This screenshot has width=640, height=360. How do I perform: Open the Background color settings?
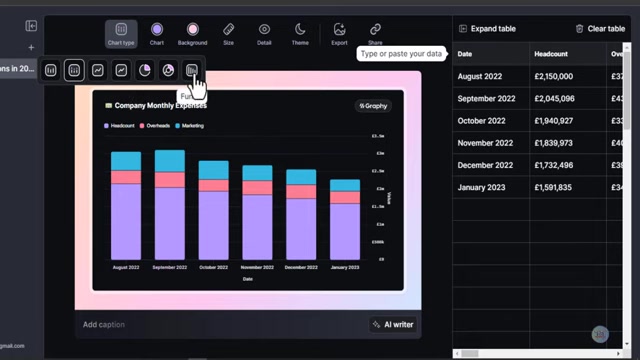pos(192,34)
